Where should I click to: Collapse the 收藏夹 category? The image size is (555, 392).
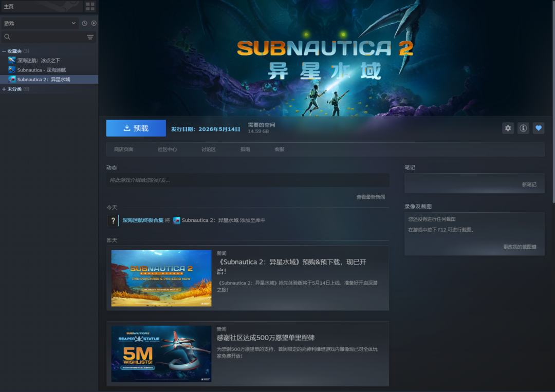[4, 51]
